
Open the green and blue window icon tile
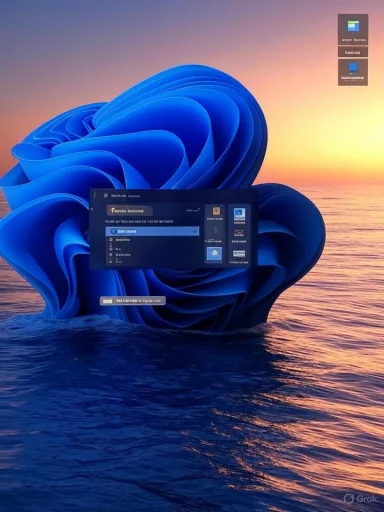coord(353,29)
